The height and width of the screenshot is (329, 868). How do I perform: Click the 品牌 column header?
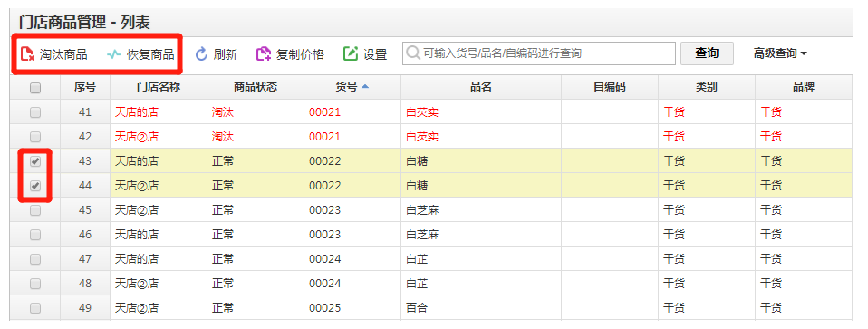(804, 87)
